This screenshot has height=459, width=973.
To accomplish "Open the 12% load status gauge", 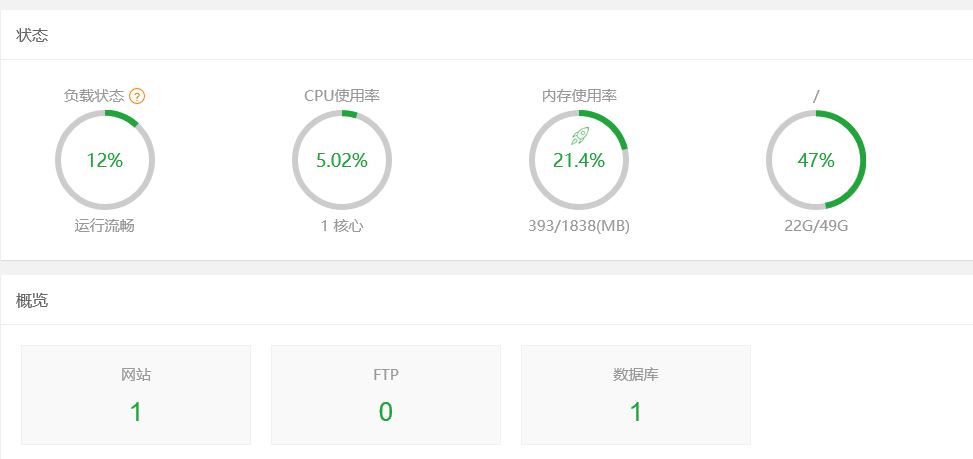I will 105,160.
